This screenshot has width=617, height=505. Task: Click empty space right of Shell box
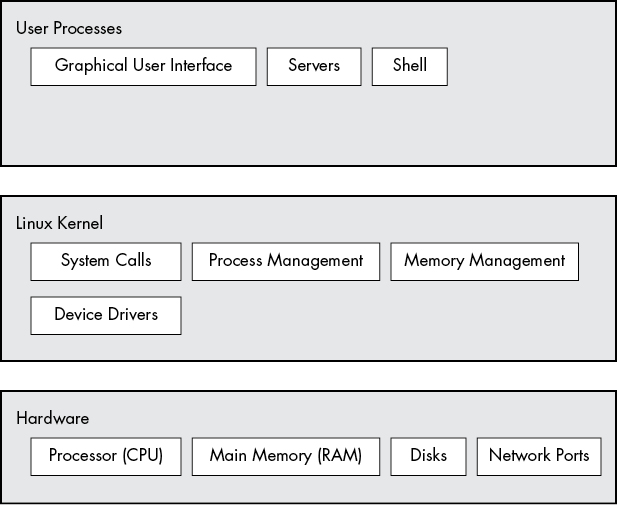530,66
